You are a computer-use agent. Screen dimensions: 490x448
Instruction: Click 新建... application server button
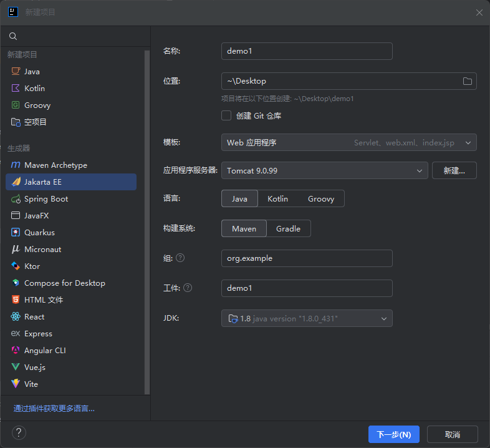coord(454,170)
